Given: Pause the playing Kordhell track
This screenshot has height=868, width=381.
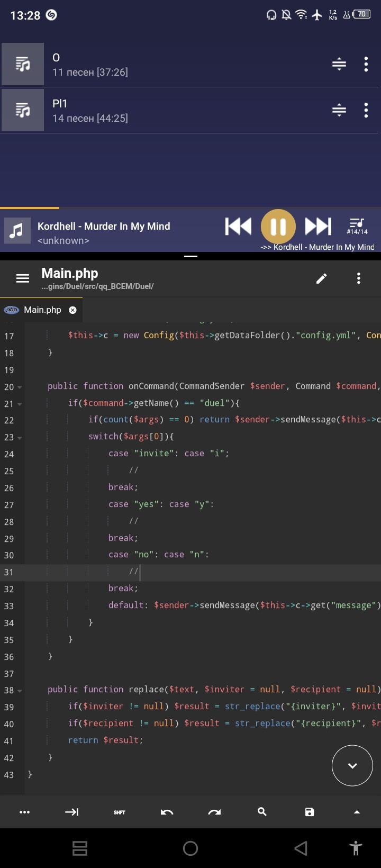Looking at the screenshot, I should tap(278, 227).
